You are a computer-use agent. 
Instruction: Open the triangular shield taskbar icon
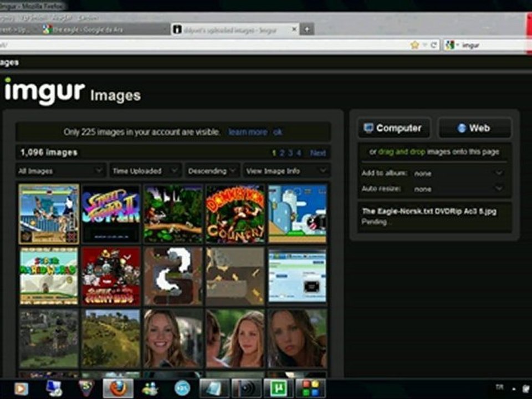click(x=86, y=388)
